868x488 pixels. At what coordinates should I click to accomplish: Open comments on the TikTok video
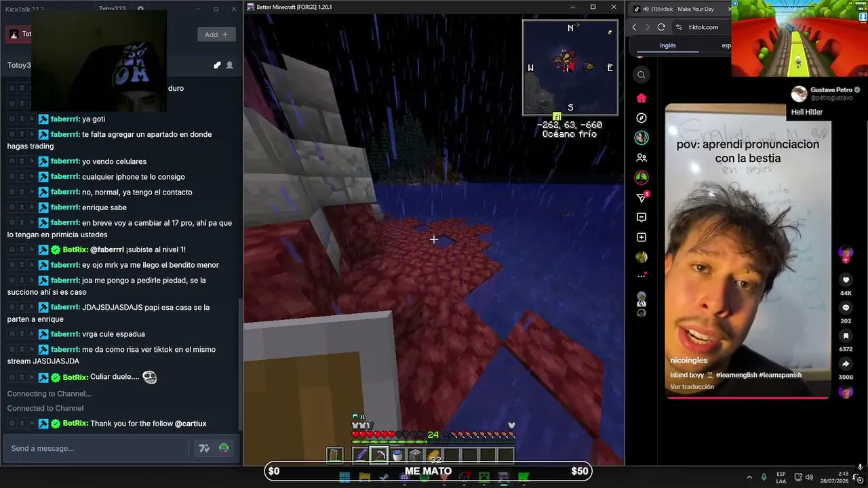point(846,308)
